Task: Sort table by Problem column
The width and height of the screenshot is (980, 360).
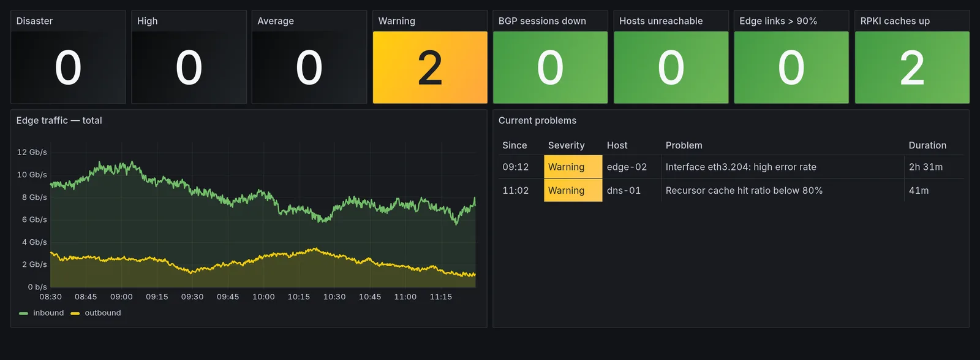Action: point(684,145)
